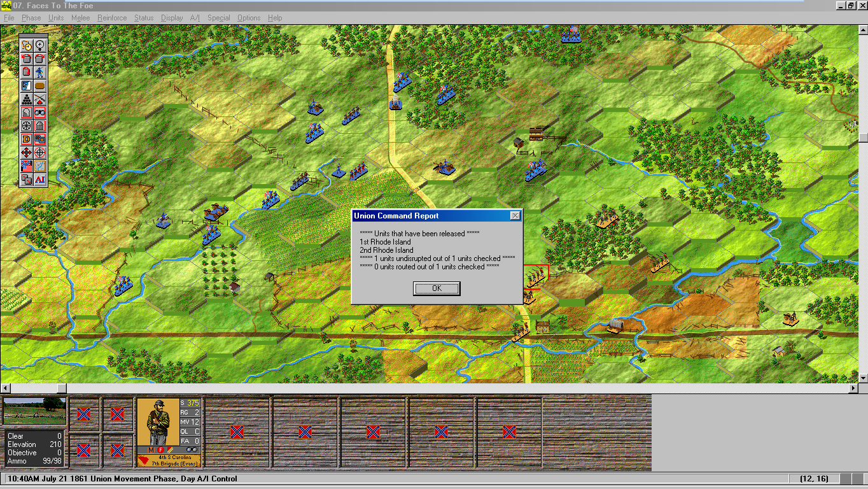Click the "Objective" row in terrain info

click(35, 453)
